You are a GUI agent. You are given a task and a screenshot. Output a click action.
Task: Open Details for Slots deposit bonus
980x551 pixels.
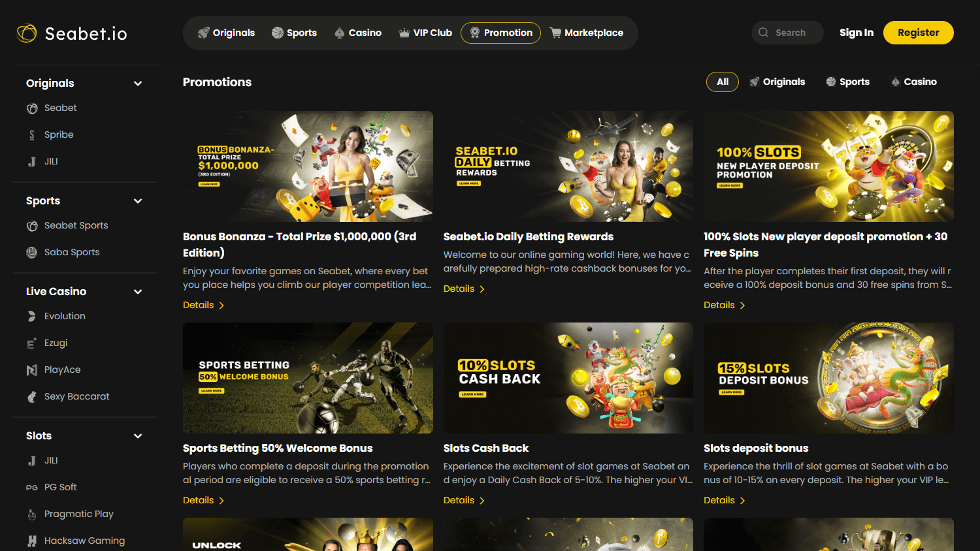(725, 500)
